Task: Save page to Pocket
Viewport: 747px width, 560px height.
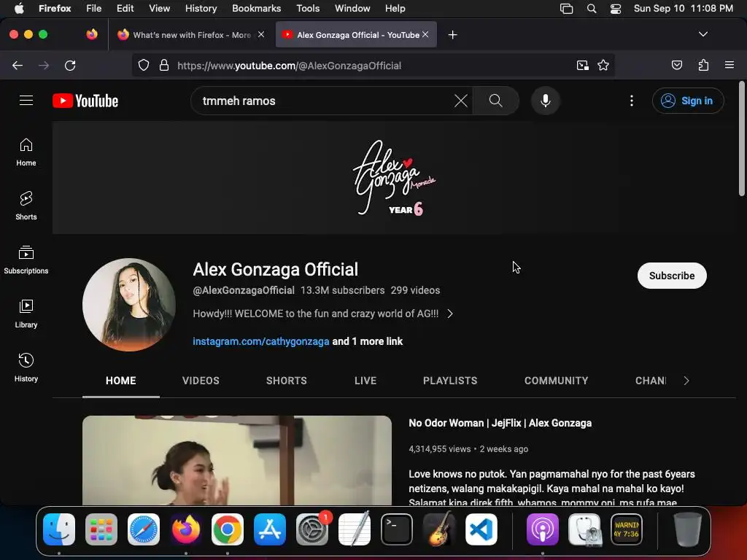Action: (x=676, y=65)
